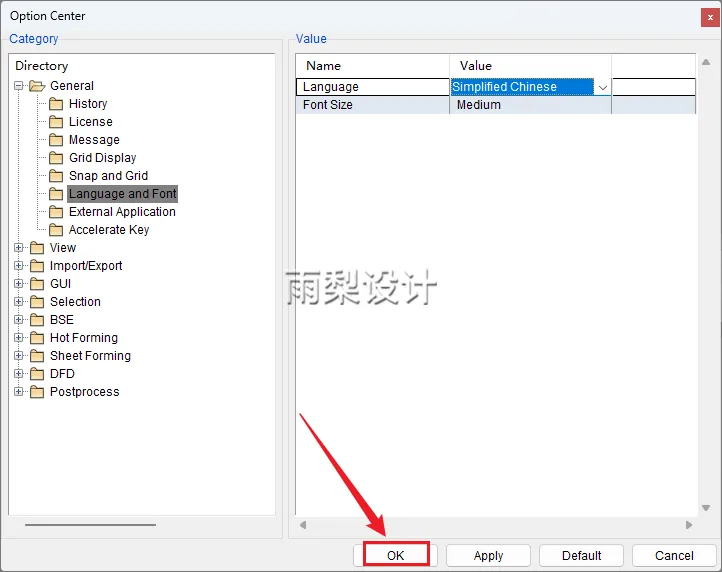
Task: Expand the GUI tree node
Action: 18,284
